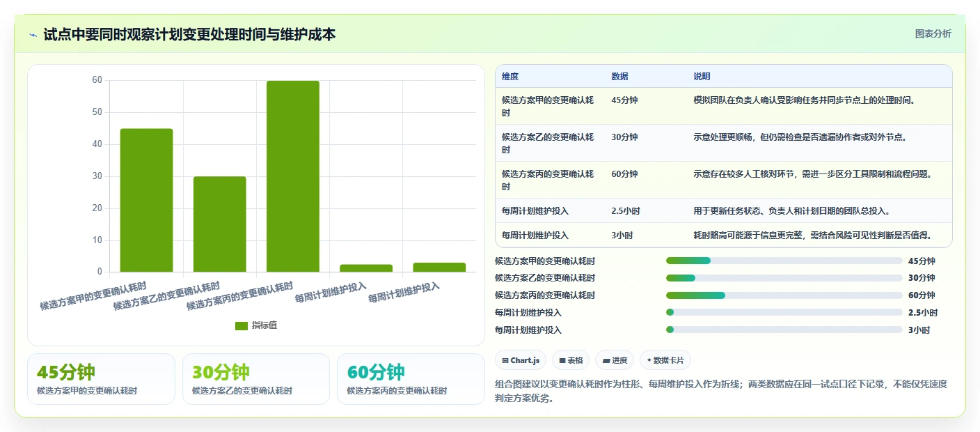Click the 数据 table column header
This screenshot has width=980, height=432.
620,77
